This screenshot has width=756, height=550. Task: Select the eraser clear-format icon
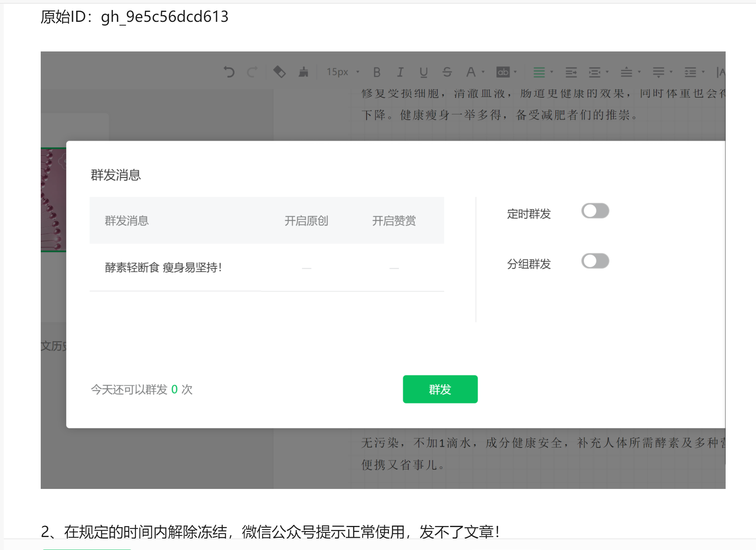point(279,72)
